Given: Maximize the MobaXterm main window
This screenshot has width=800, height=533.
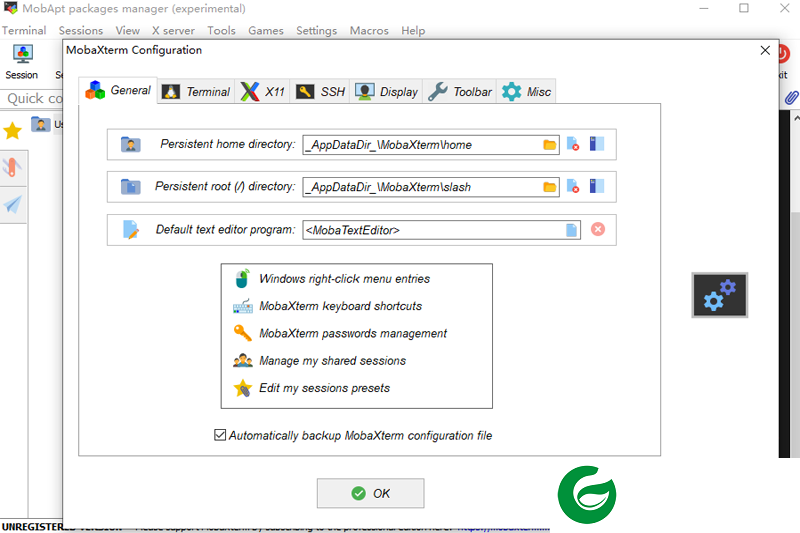Looking at the screenshot, I should pyautogui.click(x=744, y=8).
